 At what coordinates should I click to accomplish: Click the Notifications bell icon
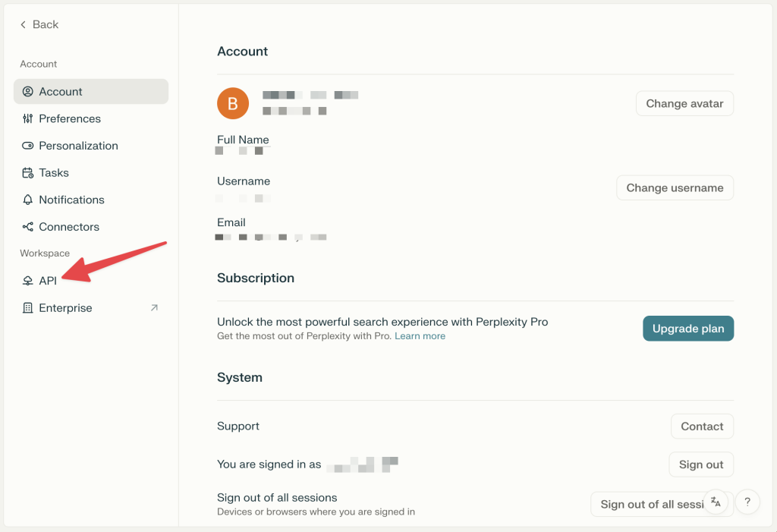pyautogui.click(x=28, y=200)
